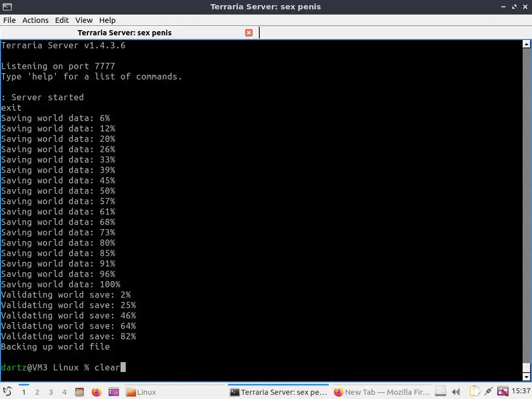Open the Help menu
The image size is (532, 399).
point(107,20)
